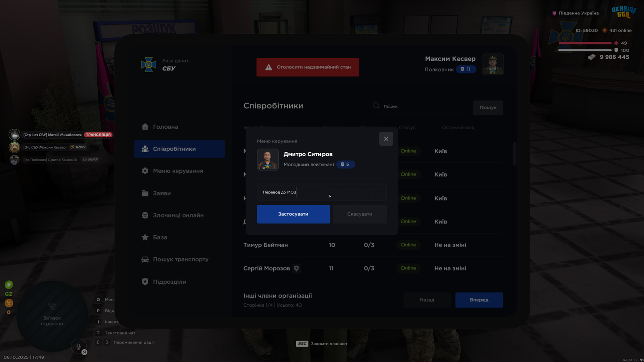Select the Тимур Бейтман employee row
This screenshot has width=644, height=362.
[373, 245]
